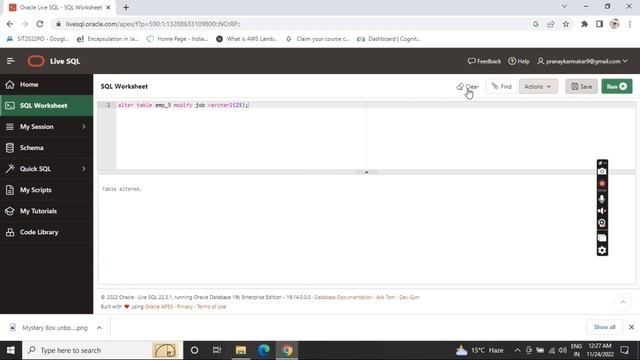
Task: Open the browser extensions puzzle icon
Action: tap(584, 24)
